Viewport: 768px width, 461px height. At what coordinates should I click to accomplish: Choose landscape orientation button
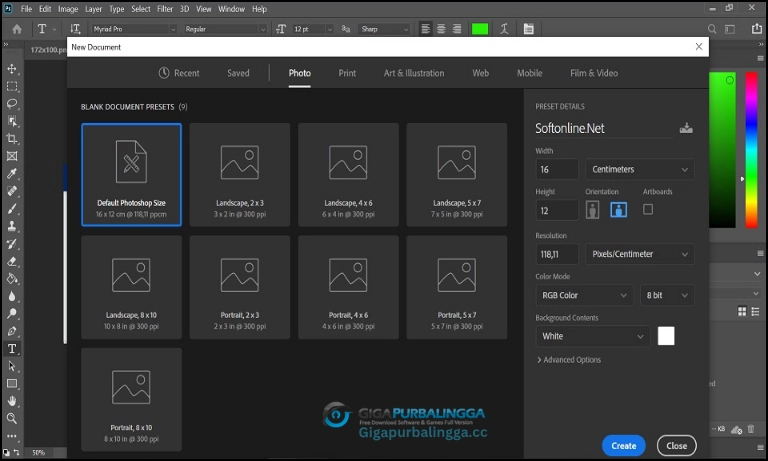click(x=619, y=210)
